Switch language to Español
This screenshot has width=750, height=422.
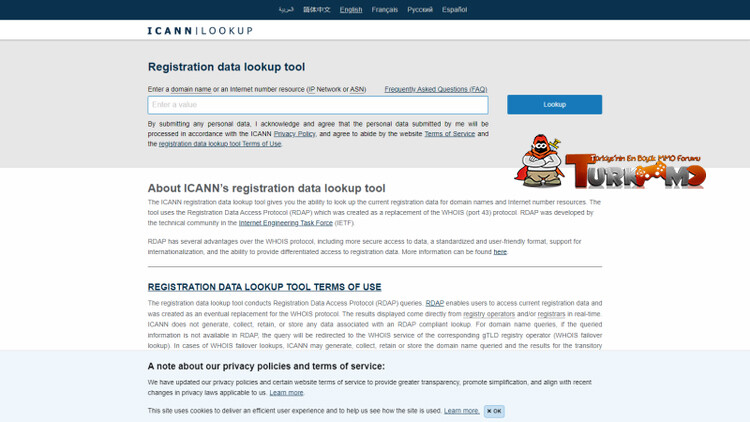[454, 10]
